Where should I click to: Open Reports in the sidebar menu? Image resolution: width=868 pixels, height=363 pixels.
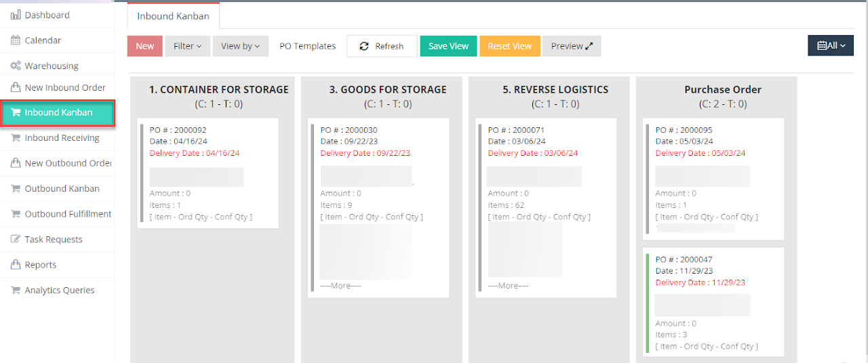pyautogui.click(x=40, y=265)
